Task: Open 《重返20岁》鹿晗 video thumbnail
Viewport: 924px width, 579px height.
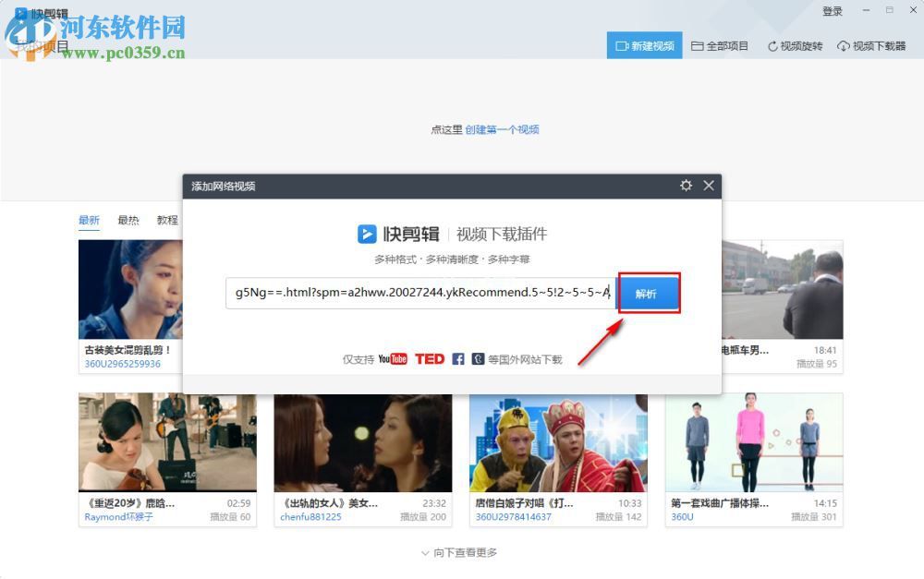Action: pyautogui.click(x=167, y=442)
